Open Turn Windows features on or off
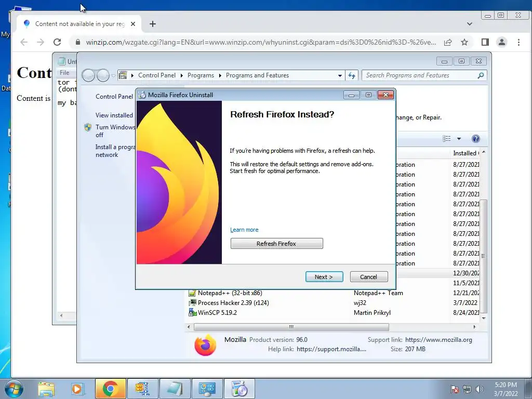This screenshot has height=399, width=532. 115,131
